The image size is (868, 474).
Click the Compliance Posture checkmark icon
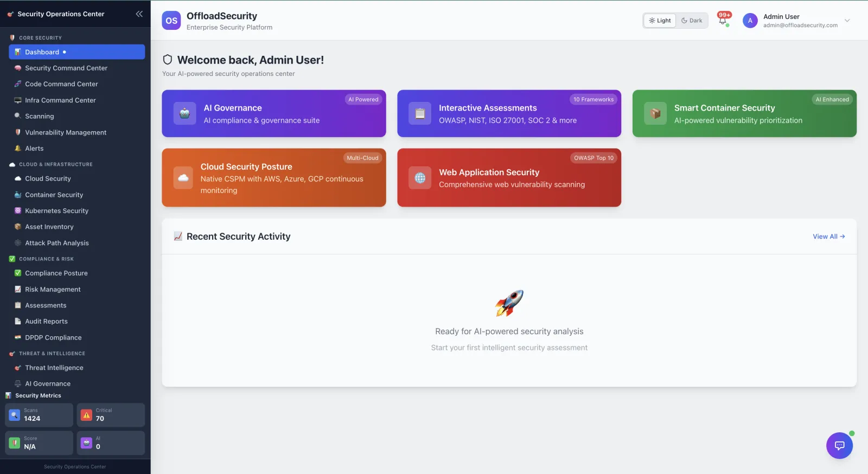pyautogui.click(x=18, y=273)
